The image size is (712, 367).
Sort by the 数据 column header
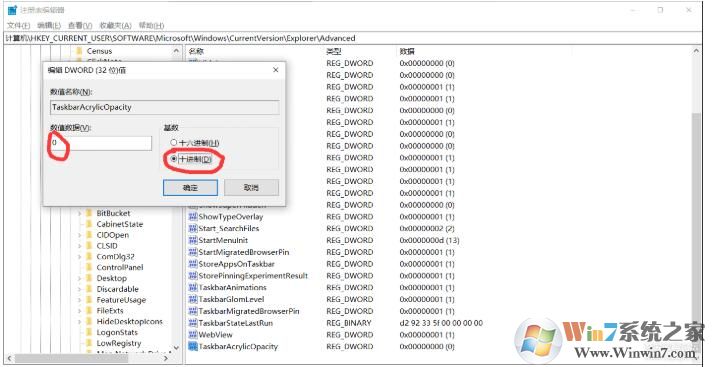407,51
